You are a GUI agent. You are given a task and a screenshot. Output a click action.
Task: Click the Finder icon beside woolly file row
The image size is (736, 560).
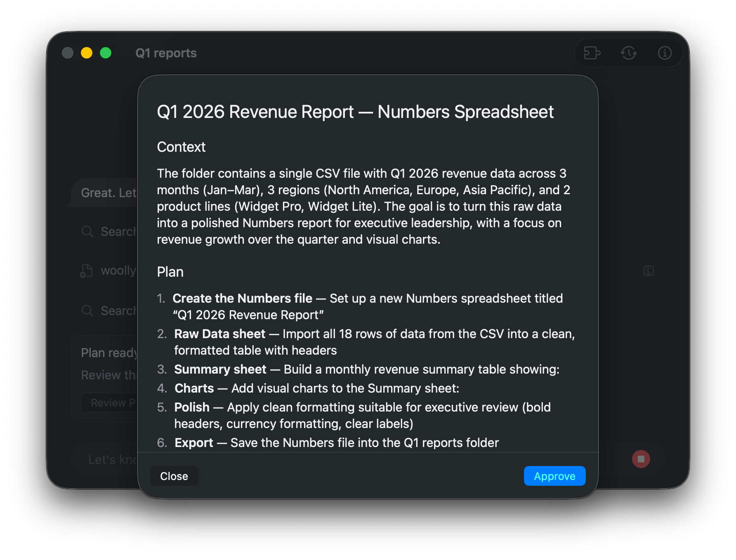click(649, 271)
